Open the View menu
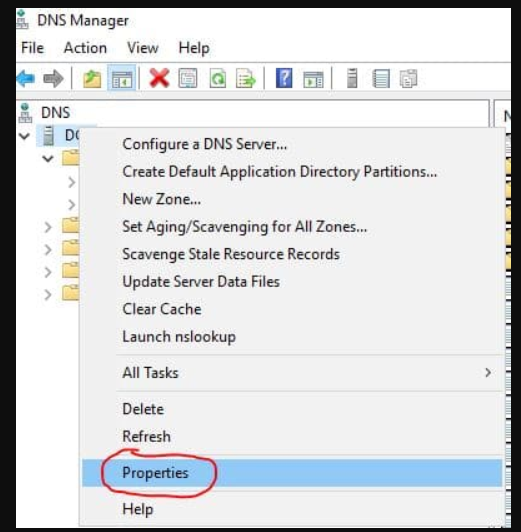The height and width of the screenshot is (532, 521). coord(142,48)
